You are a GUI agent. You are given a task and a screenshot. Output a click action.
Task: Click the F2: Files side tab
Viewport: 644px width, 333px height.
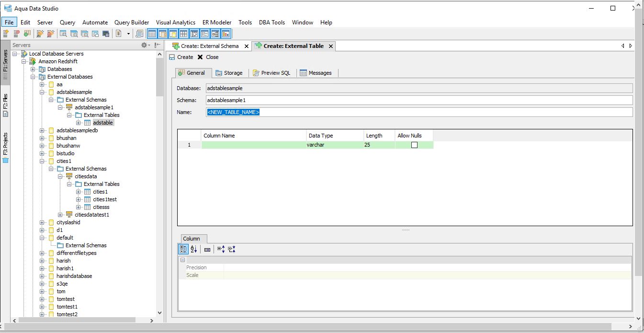click(x=5, y=106)
